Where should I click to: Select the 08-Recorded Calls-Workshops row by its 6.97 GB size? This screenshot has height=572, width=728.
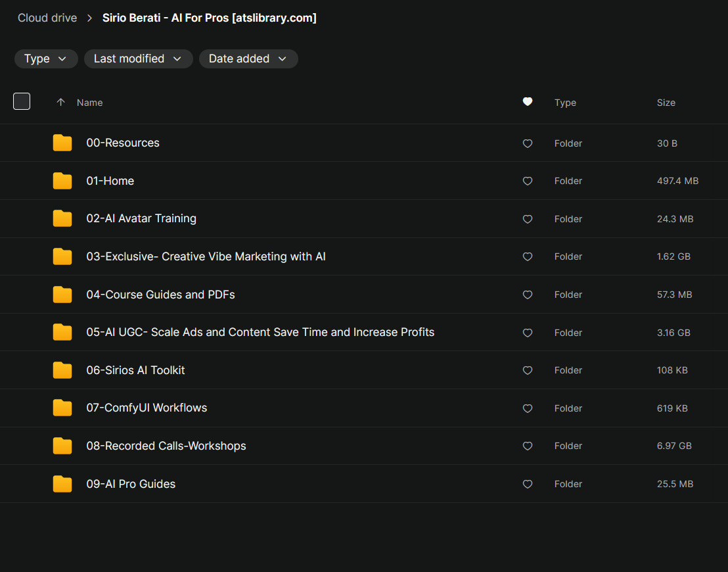pyautogui.click(x=674, y=446)
